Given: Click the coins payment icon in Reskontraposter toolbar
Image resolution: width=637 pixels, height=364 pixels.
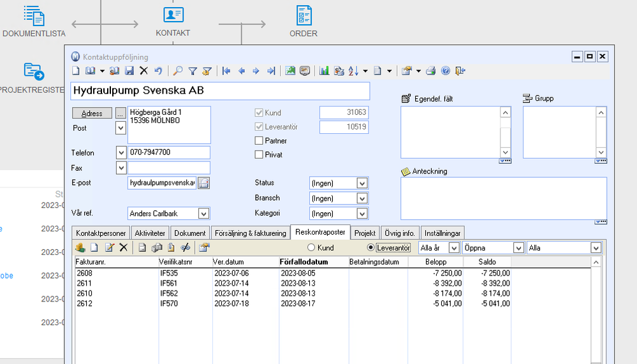Looking at the screenshot, I should [80, 247].
